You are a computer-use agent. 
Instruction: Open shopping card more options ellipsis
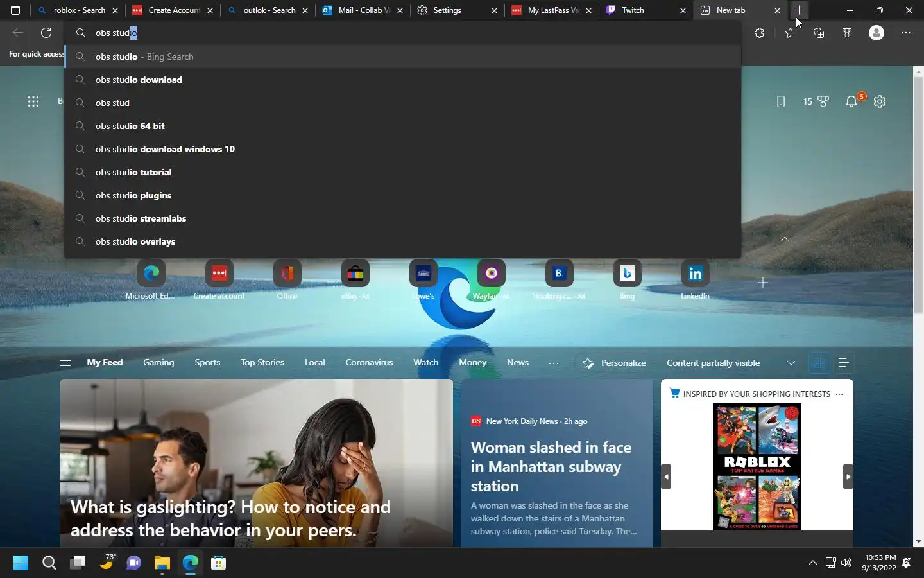[839, 394]
